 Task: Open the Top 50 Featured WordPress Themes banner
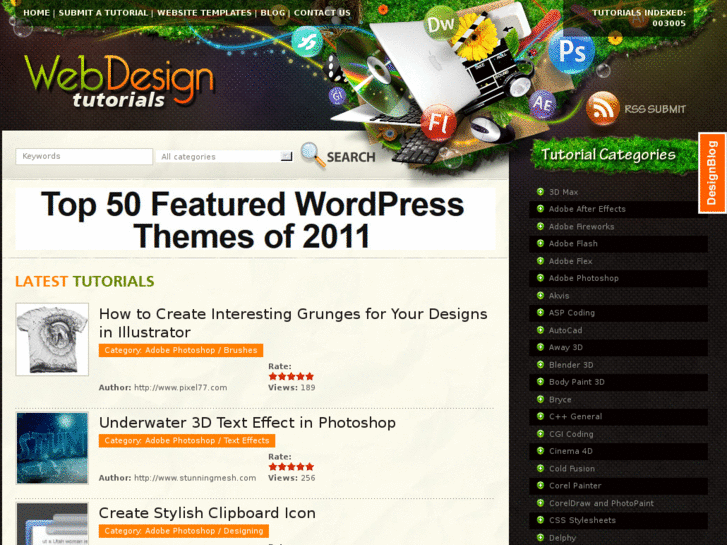point(255,219)
